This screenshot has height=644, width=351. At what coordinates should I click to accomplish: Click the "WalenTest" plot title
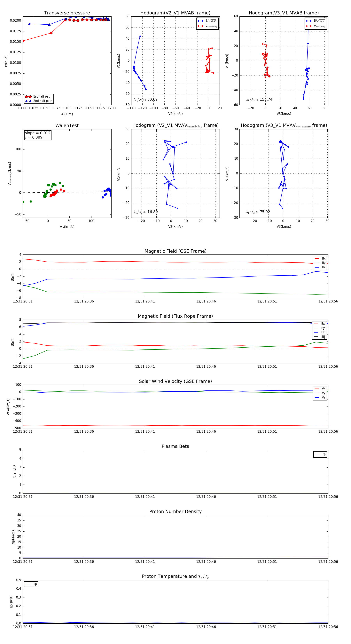[67, 125]
